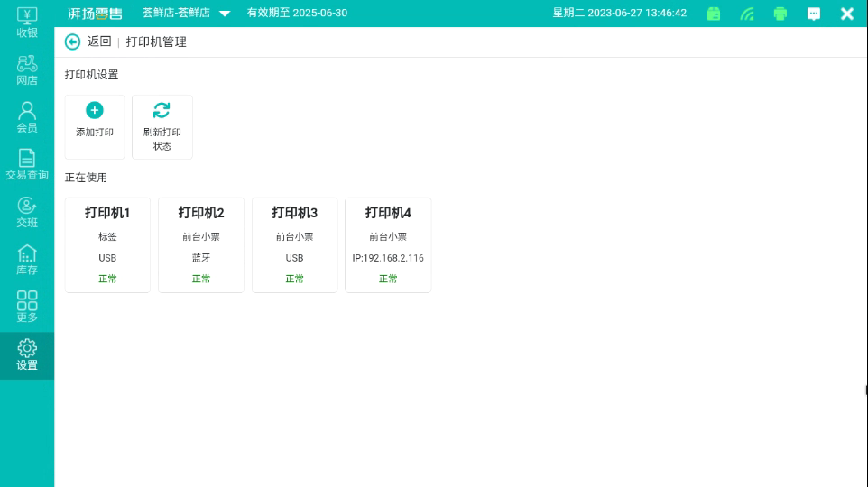Open the message bubble icon in top bar
The width and height of the screenshot is (868, 487).
[x=814, y=14]
